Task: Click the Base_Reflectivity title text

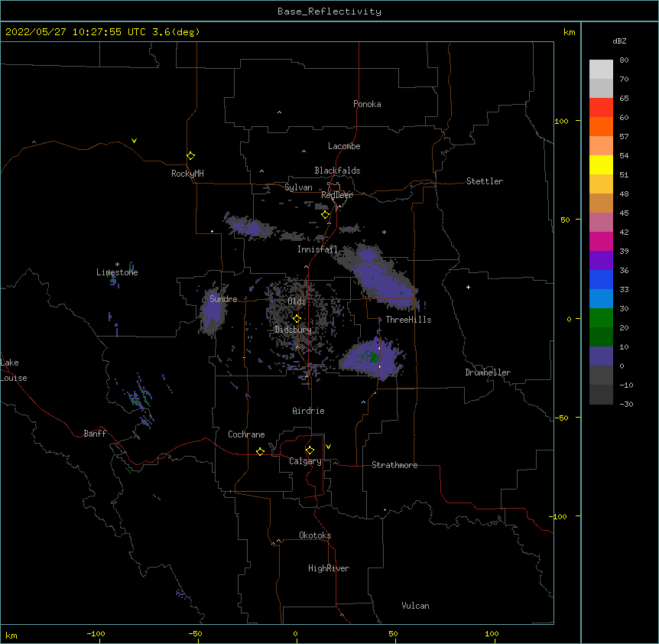Action: pyautogui.click(x=329, y=11)
